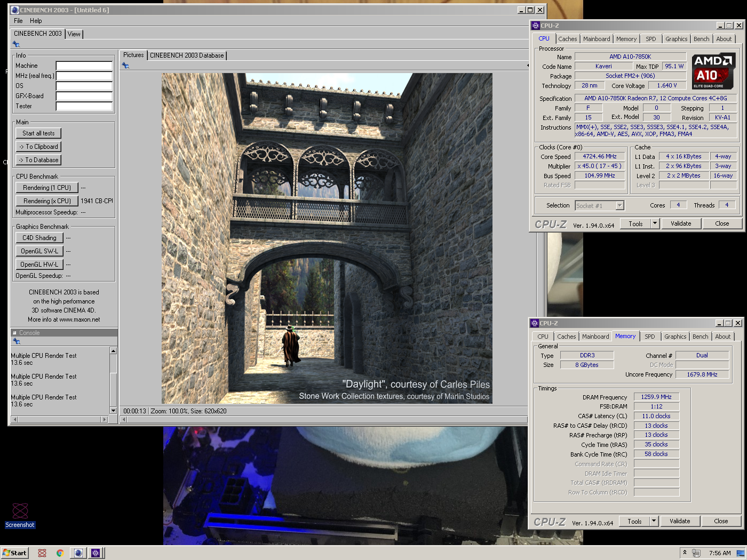Viewport: 747px width, 560px height.
Task: Open CPU tab in lower CPU-Z window
Action: pos(543,337)
